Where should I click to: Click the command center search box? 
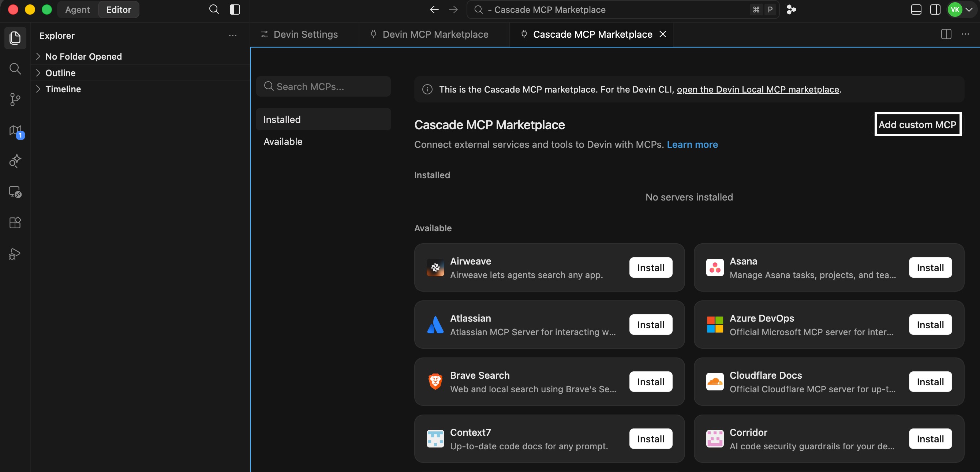click(623, 10)
